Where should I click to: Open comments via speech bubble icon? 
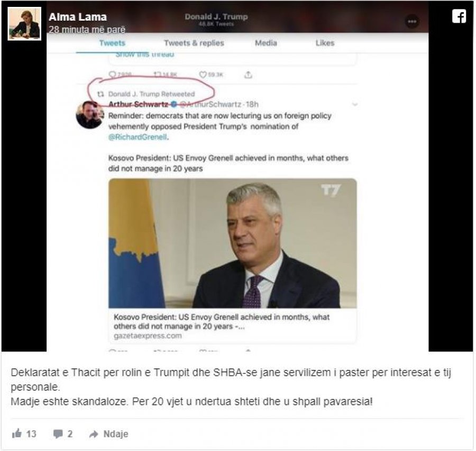coord(58,434)
